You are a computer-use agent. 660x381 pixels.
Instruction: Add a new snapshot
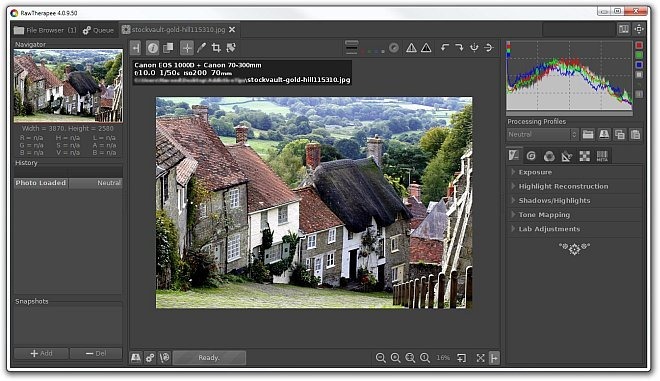41,354
